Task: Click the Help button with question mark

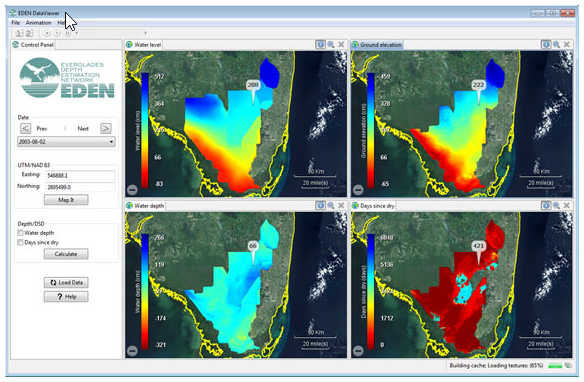Action: [x=66, y=297]
